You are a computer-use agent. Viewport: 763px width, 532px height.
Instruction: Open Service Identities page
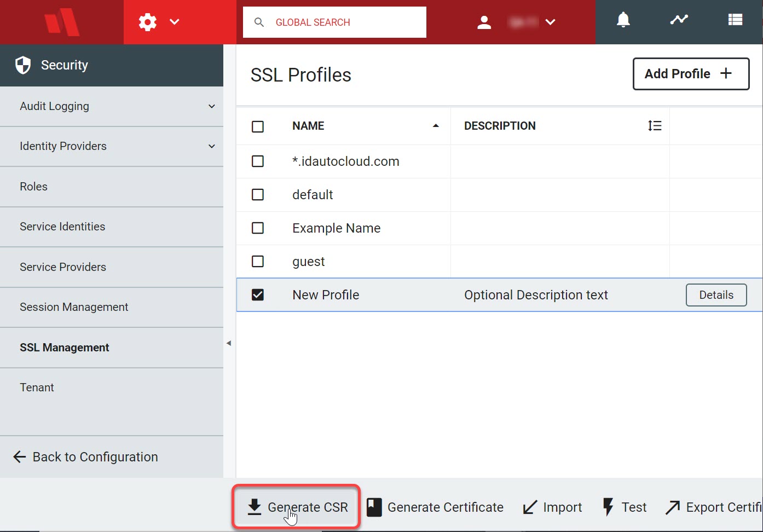[112, 227]
